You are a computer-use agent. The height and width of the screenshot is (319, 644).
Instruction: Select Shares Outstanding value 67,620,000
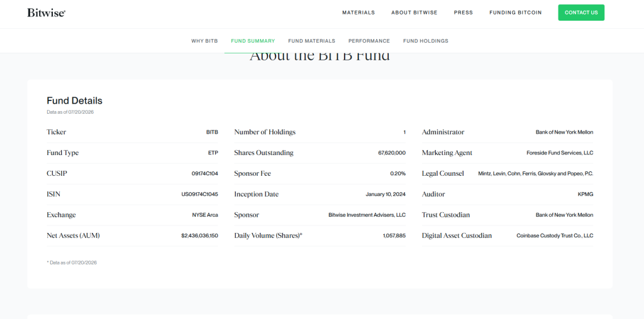[x=392, y=153]
